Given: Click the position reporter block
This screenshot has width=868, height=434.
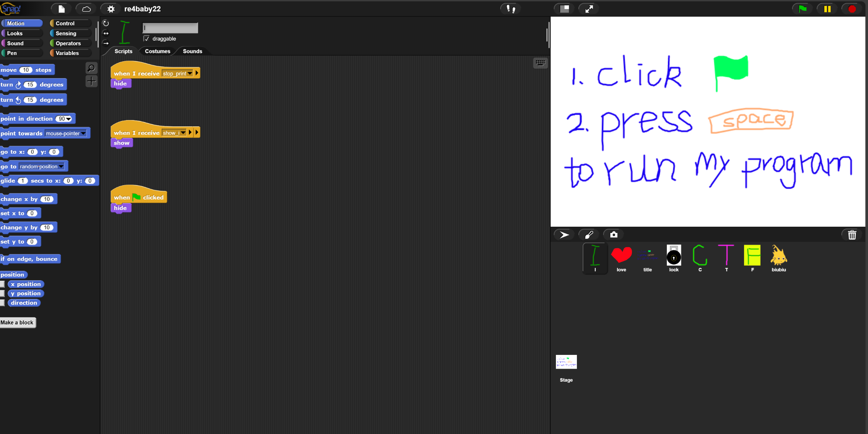Looking at the screenshot, I should 13,275.
